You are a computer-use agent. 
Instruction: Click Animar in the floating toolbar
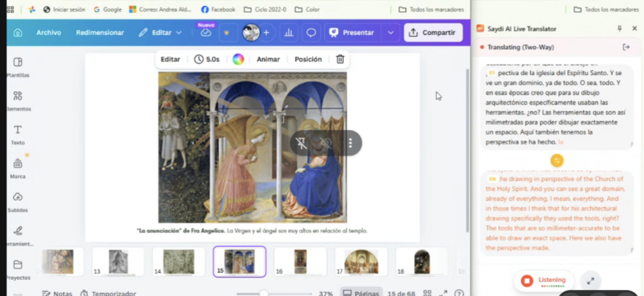[268, 59]
